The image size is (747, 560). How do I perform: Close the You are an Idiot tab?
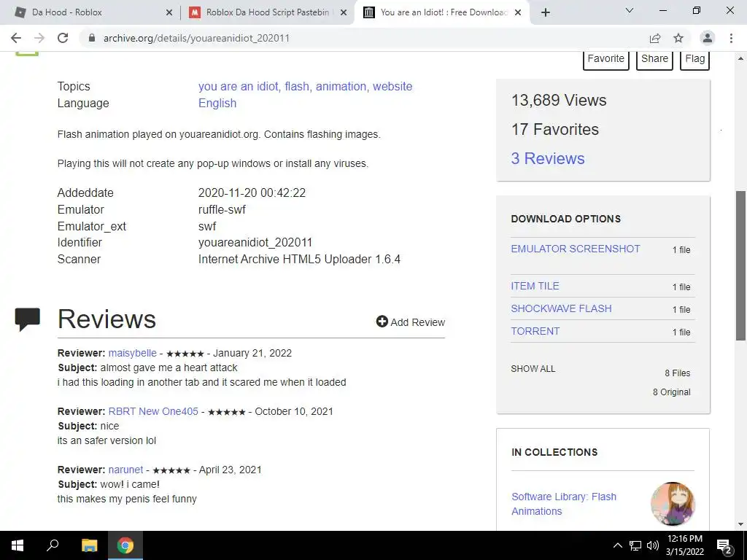point(519,12)
